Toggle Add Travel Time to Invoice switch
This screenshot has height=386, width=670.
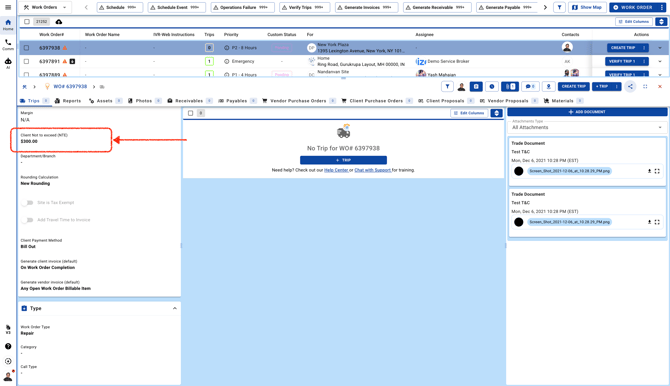27,220
